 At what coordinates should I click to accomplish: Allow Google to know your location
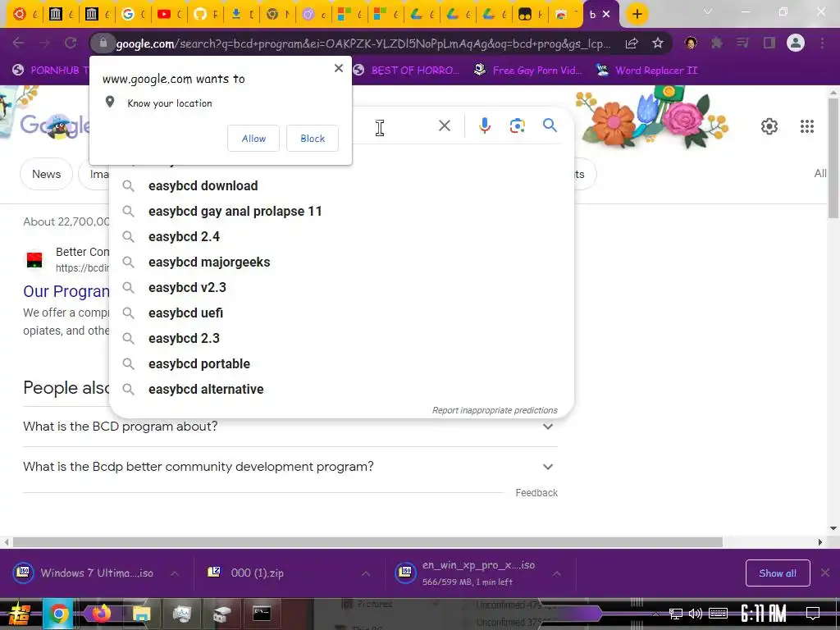point(253,138)
